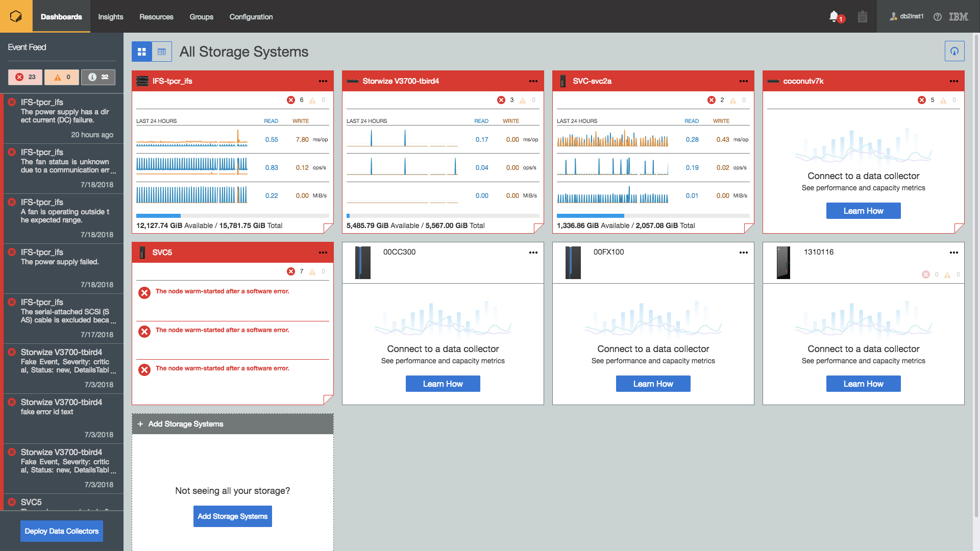
Task: Click the 00CC300 storage rack image
Action: click(x=363, y=263)
